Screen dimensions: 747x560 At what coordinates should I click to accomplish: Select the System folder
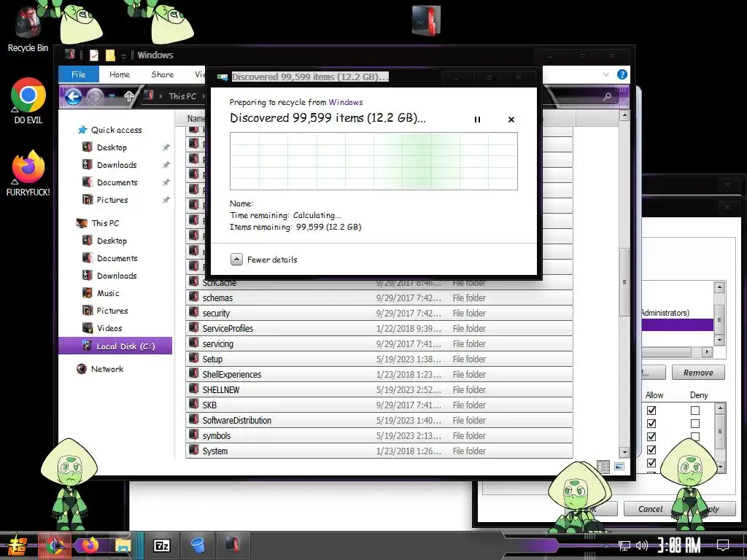[x=379, y=451]
